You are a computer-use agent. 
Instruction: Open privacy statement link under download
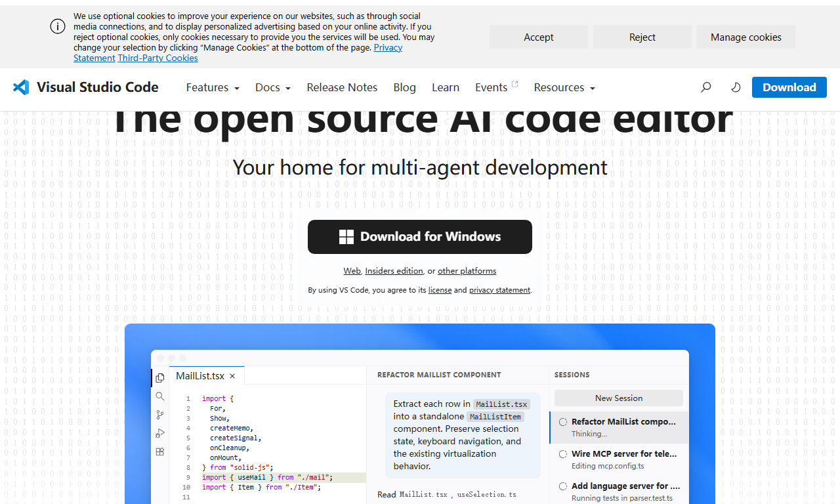[499, 290]
